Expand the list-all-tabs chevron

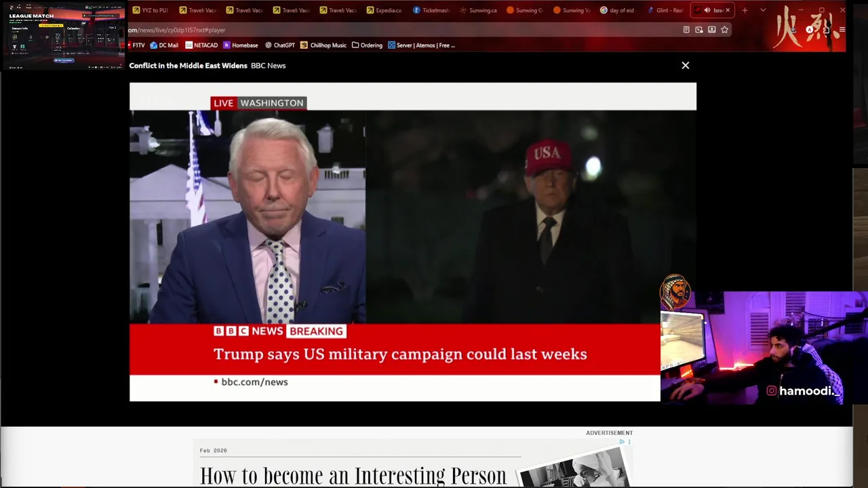tap(763, 10)
